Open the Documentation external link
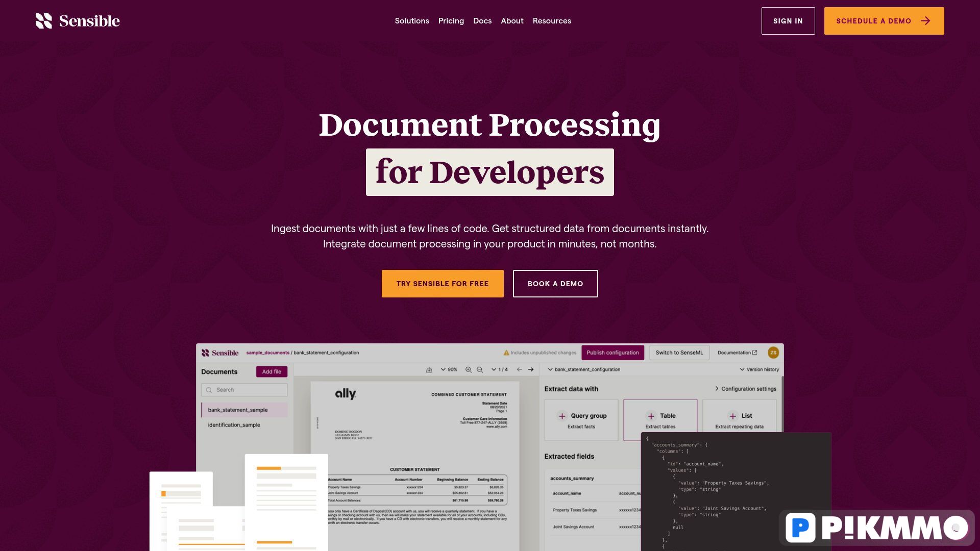The width and height of the screenshot is (980, 551). tap(737, 353)
